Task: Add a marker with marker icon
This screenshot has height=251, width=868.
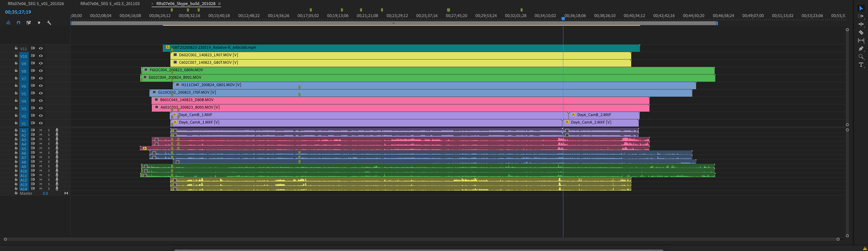Action: [39, 23]
